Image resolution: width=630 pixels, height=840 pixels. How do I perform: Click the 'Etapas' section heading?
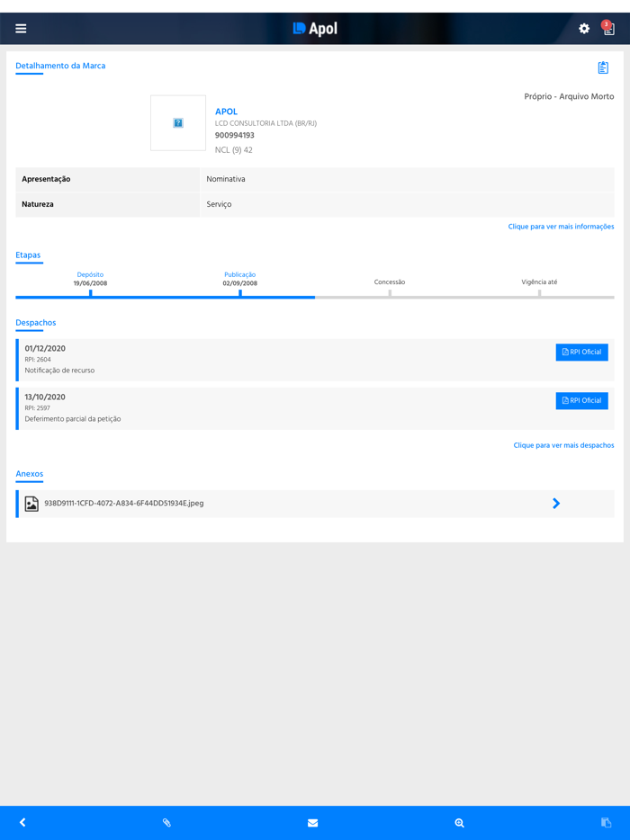[28, 255]
